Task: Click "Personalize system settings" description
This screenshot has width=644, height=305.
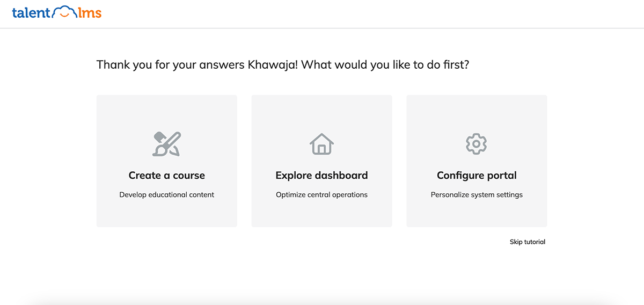Action: click(x=477, y=195)
